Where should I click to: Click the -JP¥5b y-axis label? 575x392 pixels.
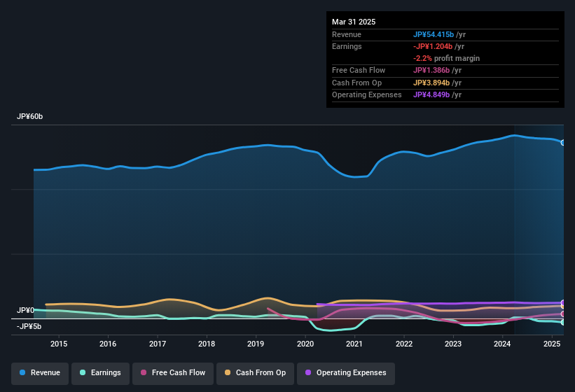click(29, 326)
